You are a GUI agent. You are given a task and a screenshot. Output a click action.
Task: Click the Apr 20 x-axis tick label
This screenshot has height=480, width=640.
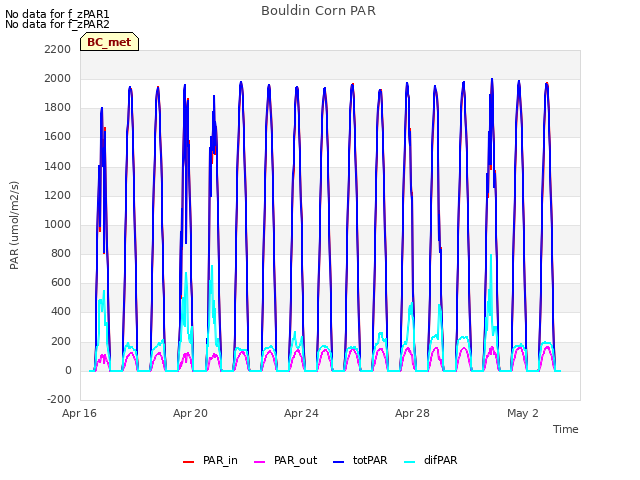pos(190,413)
